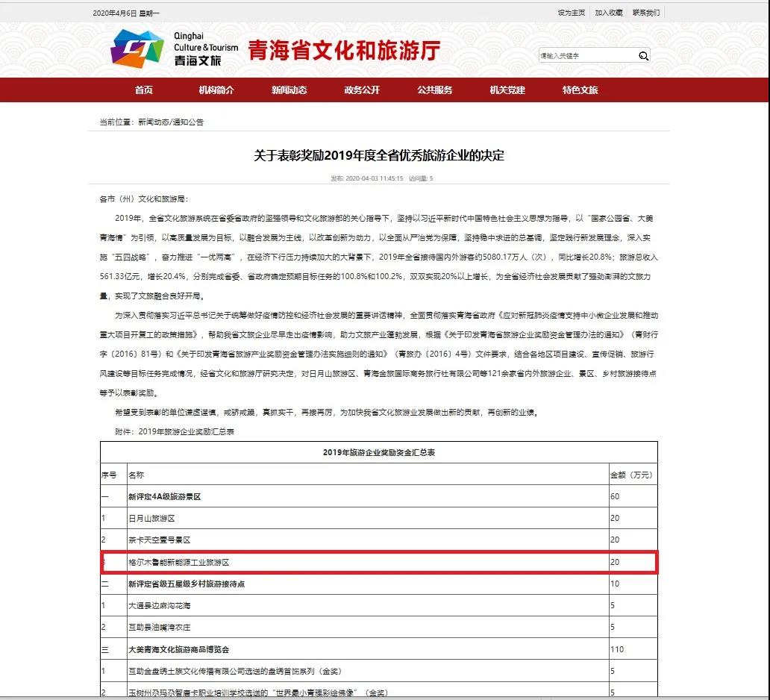Click 设为主页 link at top
The image size is (770, 700).
[x=571, y=13]
